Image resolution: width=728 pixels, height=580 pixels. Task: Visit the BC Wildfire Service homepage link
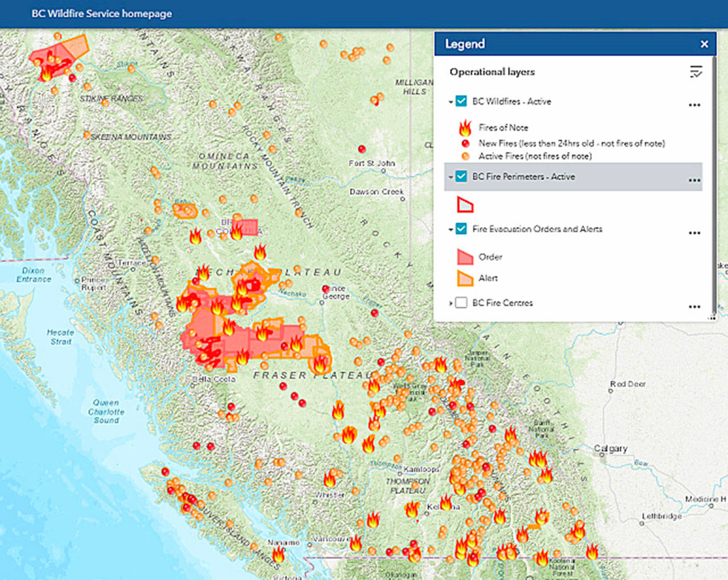[102, 14]
